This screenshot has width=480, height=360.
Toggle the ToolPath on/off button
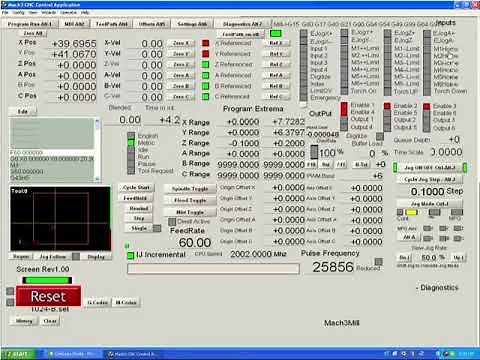241,34
